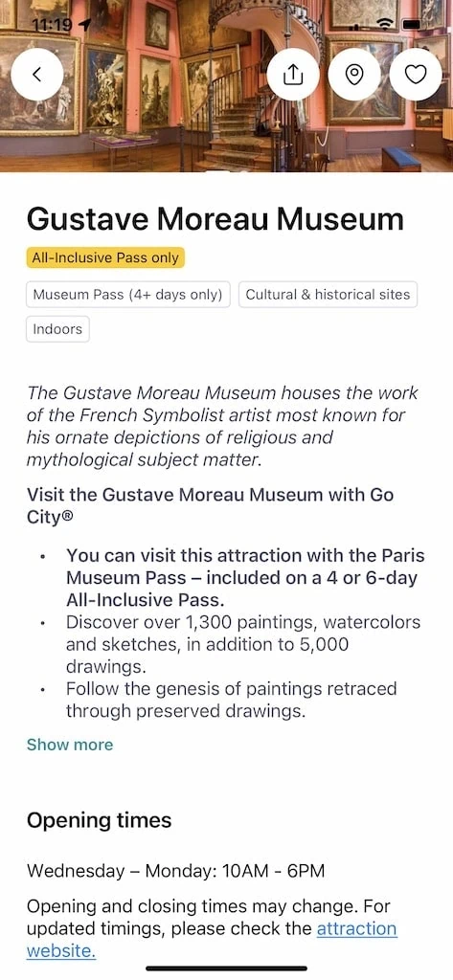Image resolution: width=453 pixels, height=980 pixels.
Task: Tap the Opening times heading
Action: [99, 820]
